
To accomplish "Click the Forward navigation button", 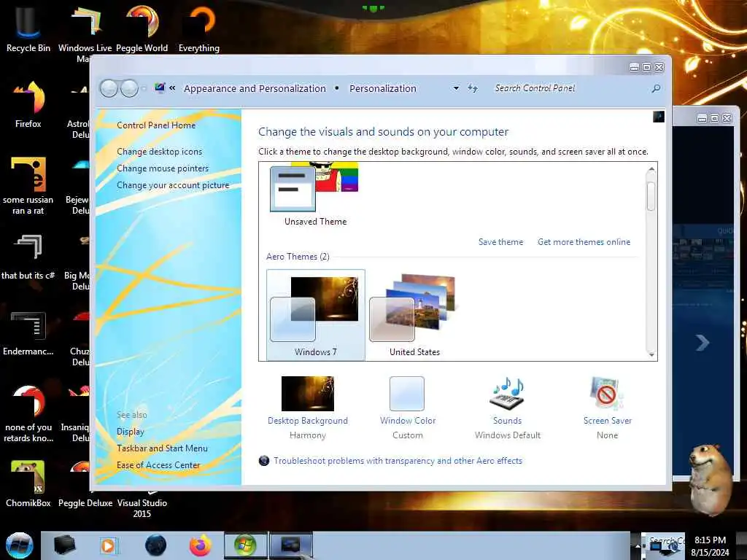I will (x=129, y=88).
